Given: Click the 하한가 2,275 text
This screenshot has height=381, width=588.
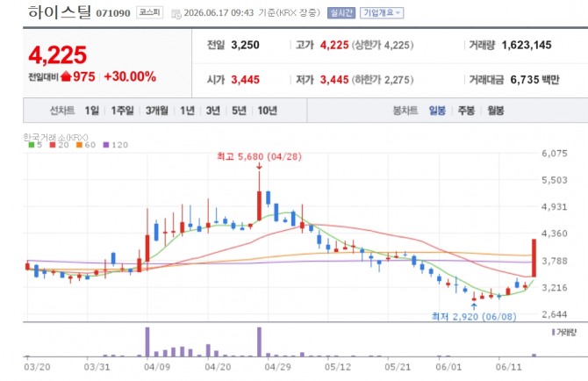Looking at the screenshot, I should [x=383, y=80].
